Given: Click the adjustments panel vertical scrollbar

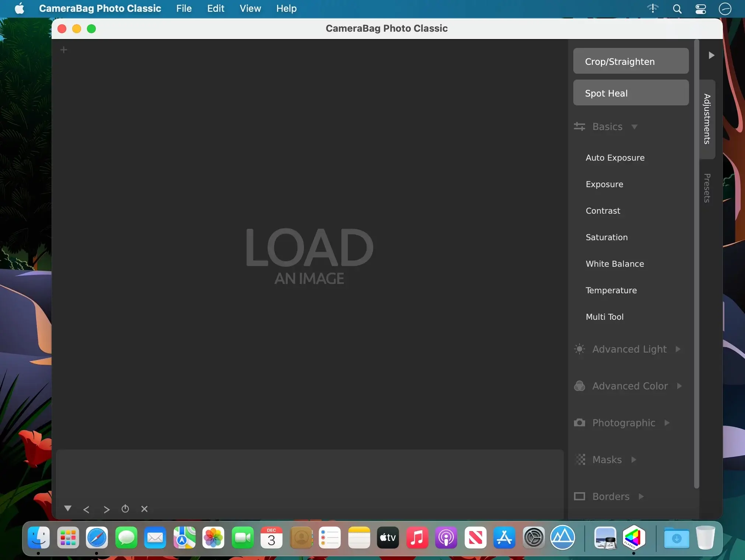Looking at the screenshot, I should [696, 264].
